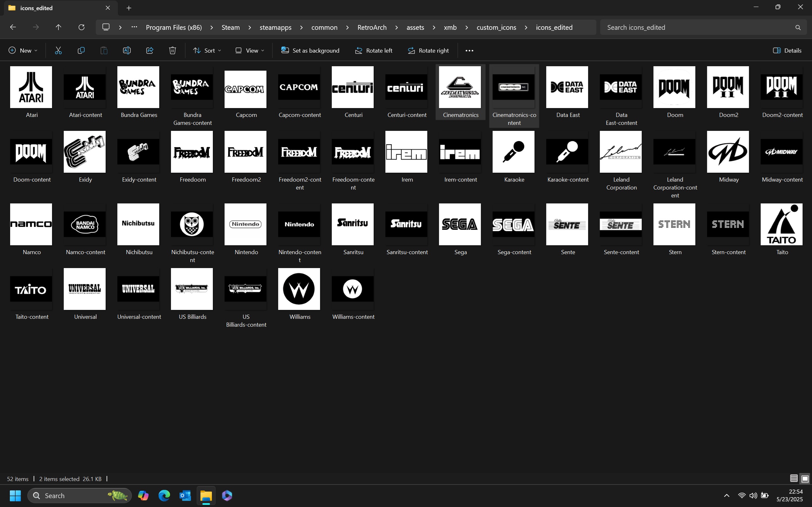Click the Copy icon in toolbar
This screenshot has width=812, height=507.
[x=81, y=51]
